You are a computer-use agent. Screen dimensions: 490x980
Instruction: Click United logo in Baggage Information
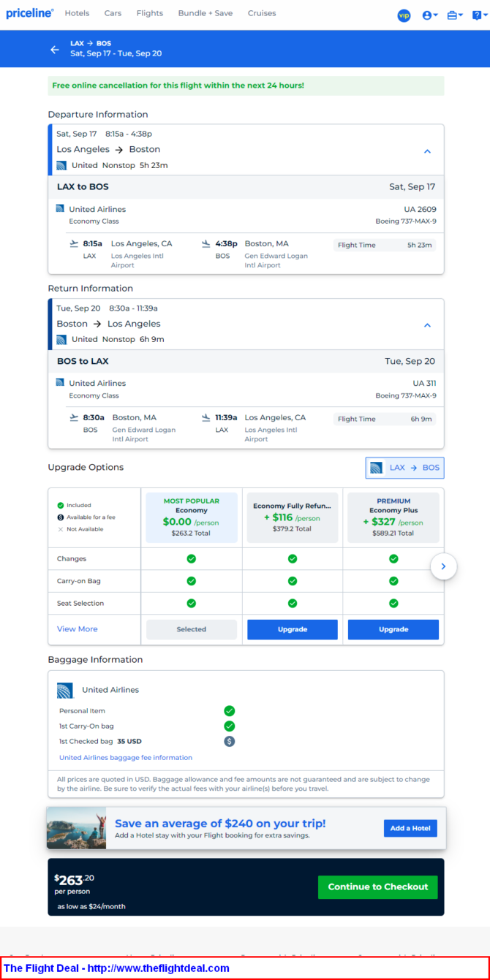pos(65,691)
